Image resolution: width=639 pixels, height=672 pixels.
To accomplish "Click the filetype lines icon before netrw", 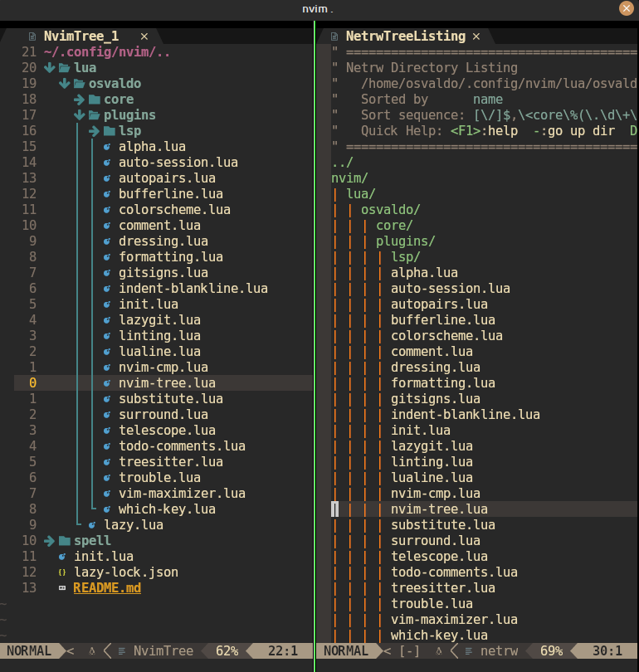I will tap(468, 651).
